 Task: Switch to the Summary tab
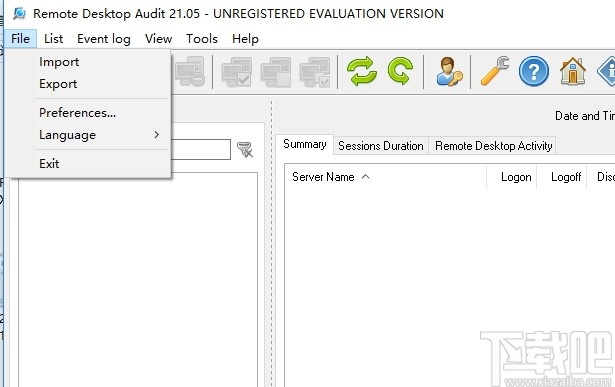click(305, 144)
